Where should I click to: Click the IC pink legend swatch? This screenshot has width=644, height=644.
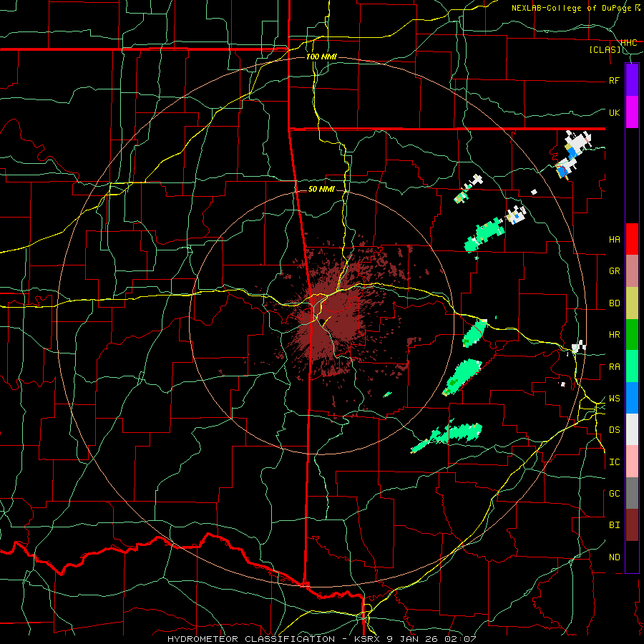tap(632, 462)
